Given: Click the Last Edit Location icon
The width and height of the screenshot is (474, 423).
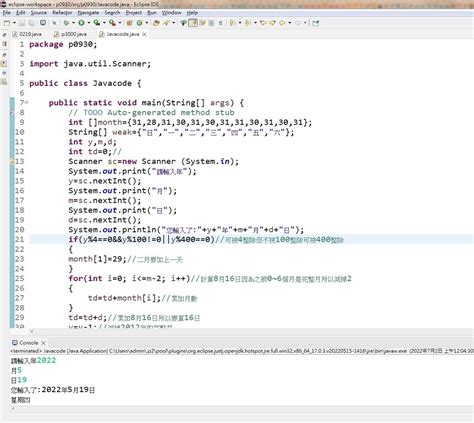Looking at the screenshot, I should coord(263,23).
